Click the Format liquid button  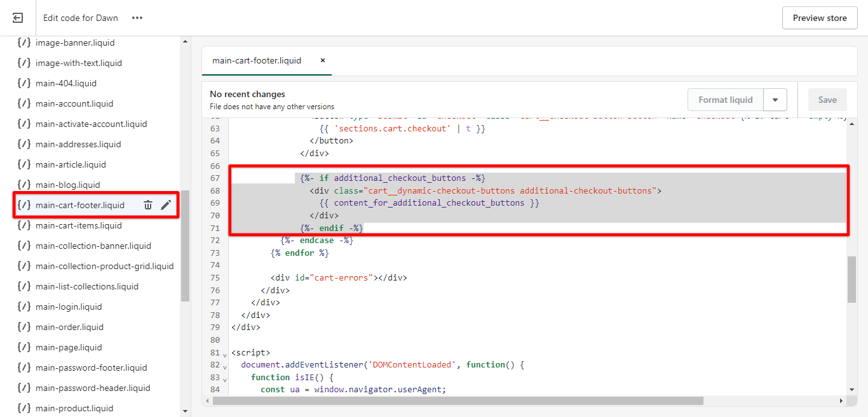pyautogui.click(x=725, y=100)
